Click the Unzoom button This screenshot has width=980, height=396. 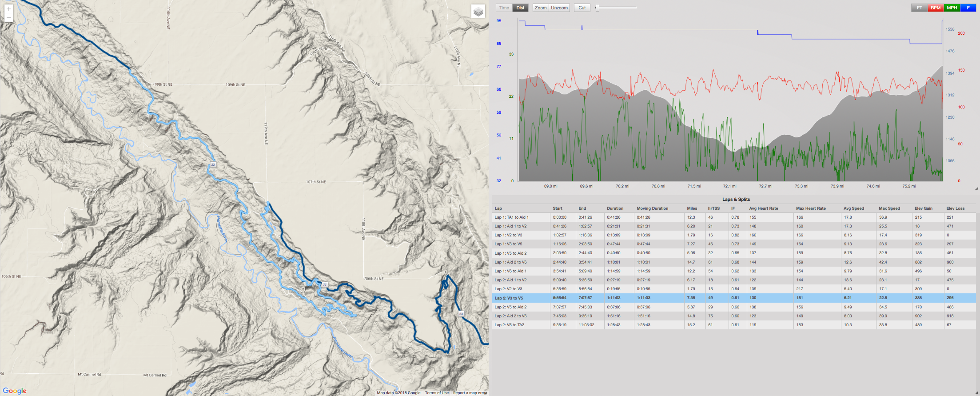pyautogui.click(x=559, y=8)
